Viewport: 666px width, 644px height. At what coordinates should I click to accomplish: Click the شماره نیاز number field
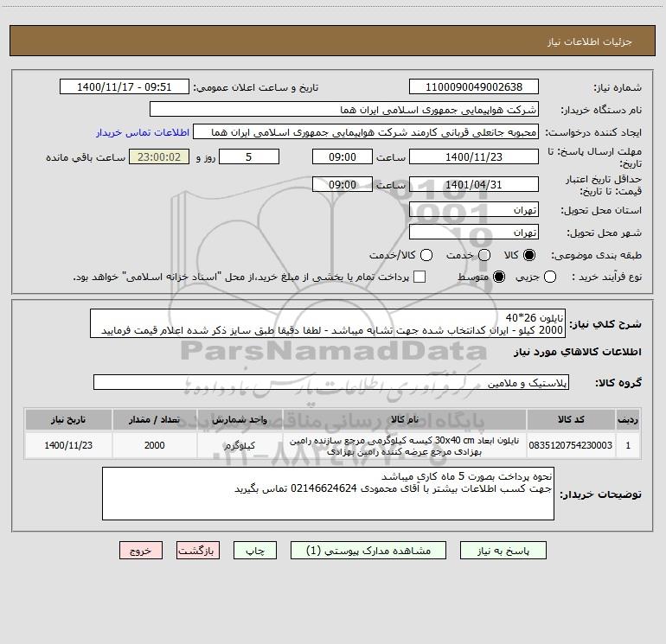point(474,87)
